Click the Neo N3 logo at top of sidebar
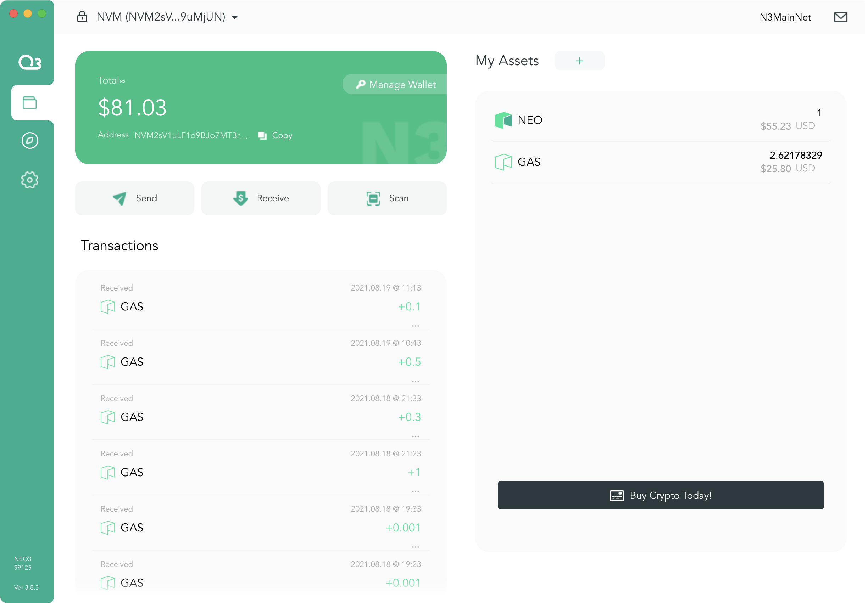The width and height of the screenshot is (868, 603). [x=30, y=62]
